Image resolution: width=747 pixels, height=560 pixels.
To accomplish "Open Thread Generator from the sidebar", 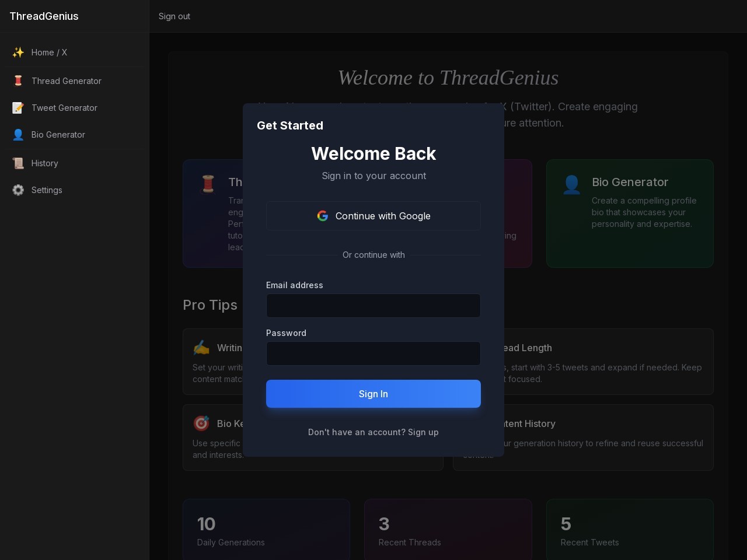I will pos(75,81).
